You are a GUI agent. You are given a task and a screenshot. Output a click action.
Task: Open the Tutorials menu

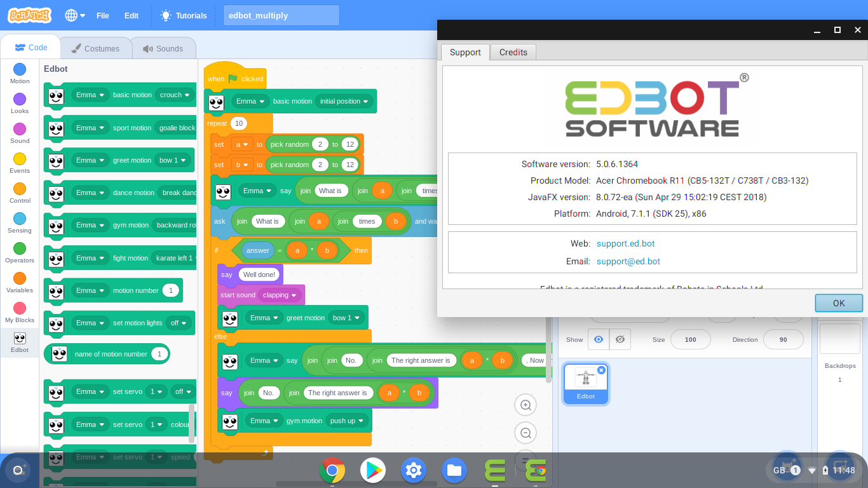click(183, 15)
